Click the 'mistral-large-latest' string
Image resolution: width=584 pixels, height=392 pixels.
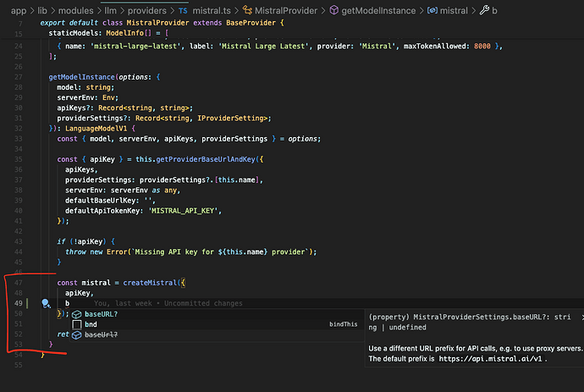click(x=135, y=47)
